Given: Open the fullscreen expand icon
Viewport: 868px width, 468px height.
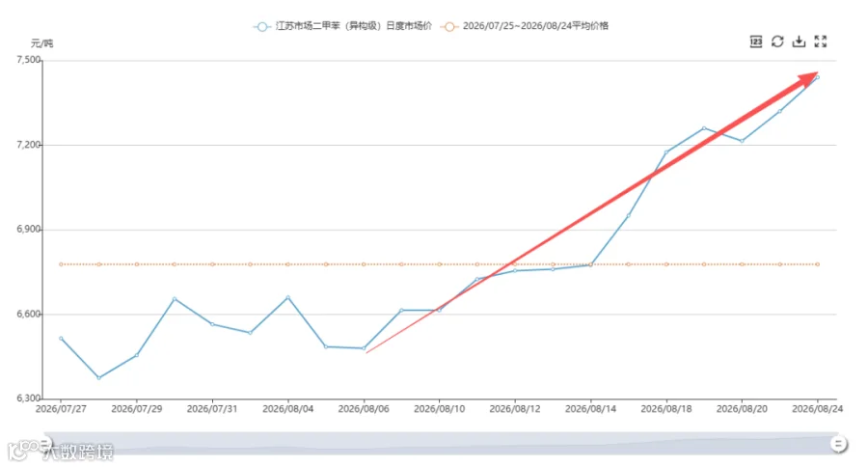Looking at the screenshot, I should 821,41.
